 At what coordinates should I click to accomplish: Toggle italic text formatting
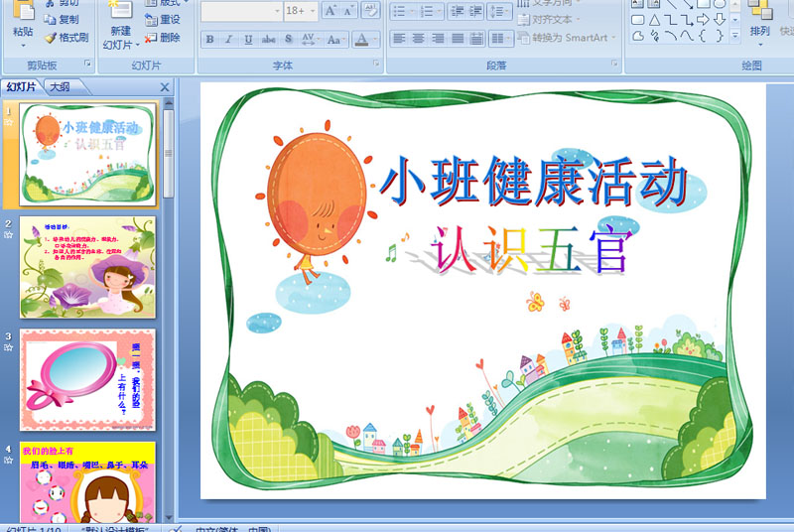[x=228, y=40]
